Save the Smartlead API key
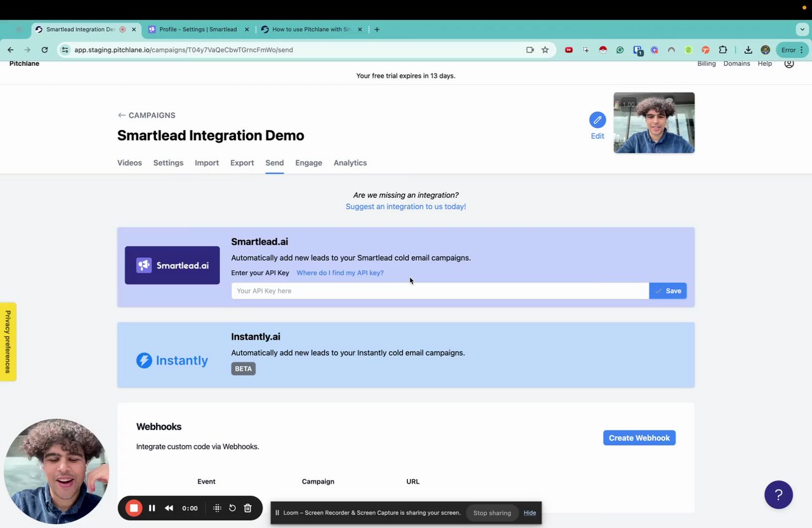Image resolution: width=812 pixels, height=528 pixels. click(668, 291)
